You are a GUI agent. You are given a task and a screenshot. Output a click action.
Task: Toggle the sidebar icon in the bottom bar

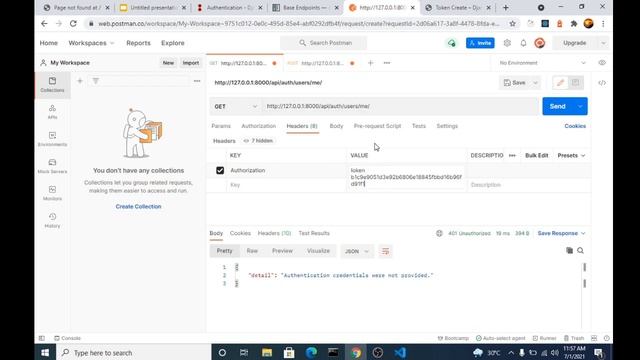pos(42,338)
